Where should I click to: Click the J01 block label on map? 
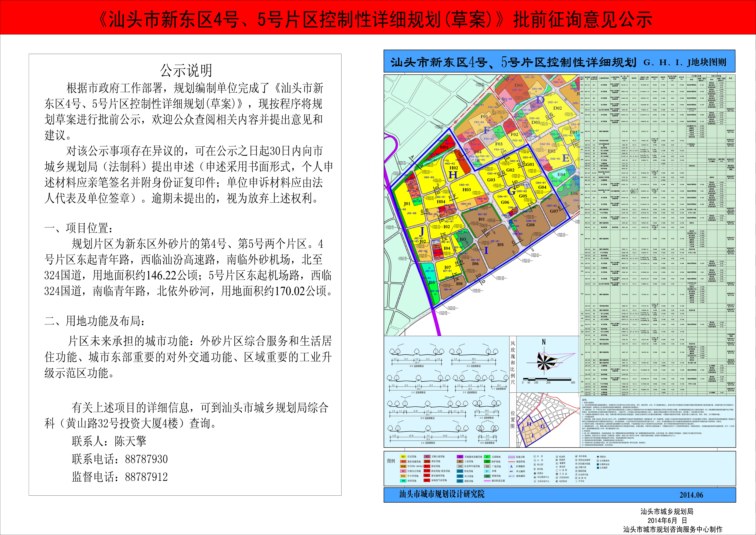(x=407, y=204)
